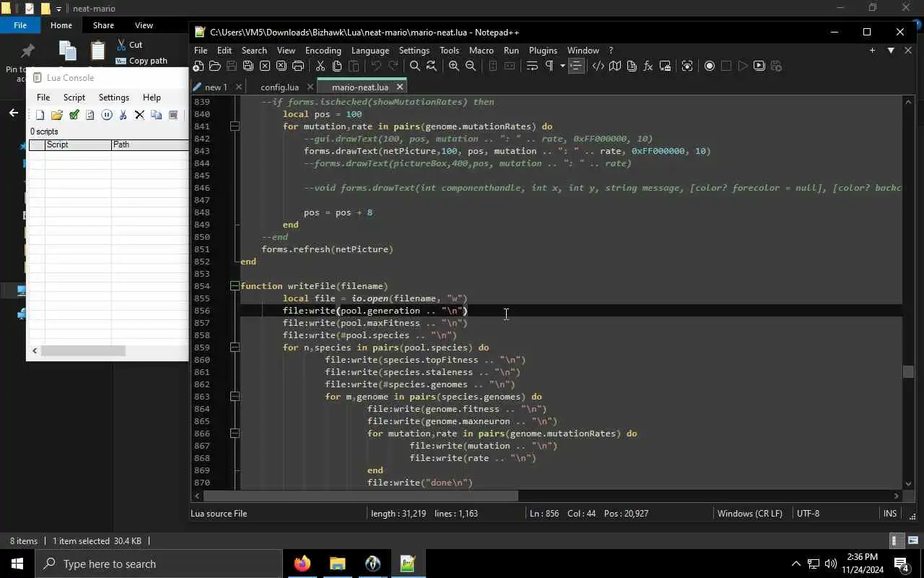
Task: Collapse the fold at line 841
Action: coord(235,126)
